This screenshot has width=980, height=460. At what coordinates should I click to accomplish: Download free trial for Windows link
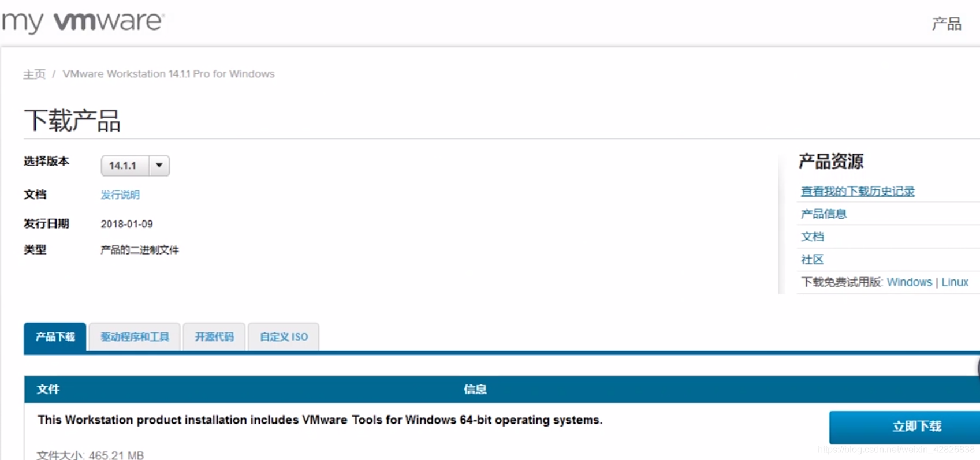tap(909, 282)
